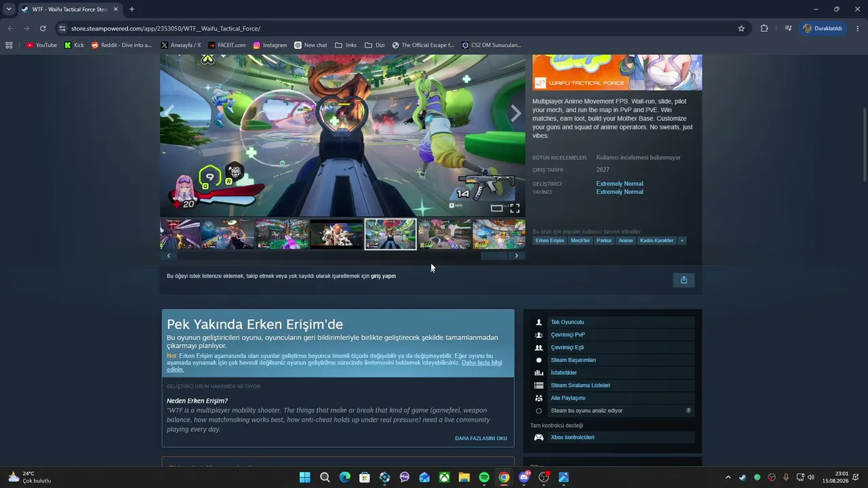Open the links bookmark folder
Viewport: 868px width, 488px height.
pos(346,45)
